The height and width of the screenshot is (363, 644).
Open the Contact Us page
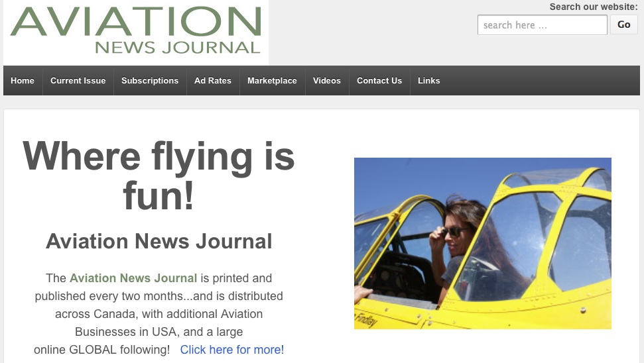tap(379, 80)
